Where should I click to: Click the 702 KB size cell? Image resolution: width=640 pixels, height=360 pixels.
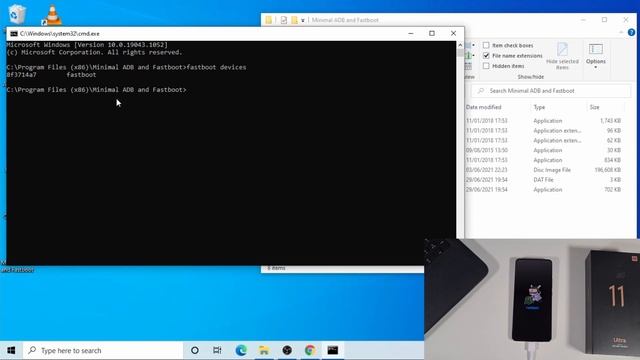pyautogui.click(x=612, y=189)
